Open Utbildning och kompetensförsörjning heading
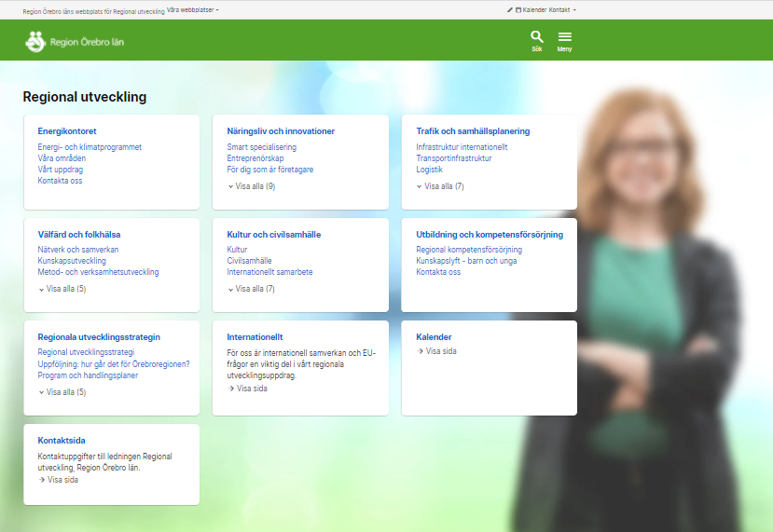This screenshot has width=773, height=532. pos(490,235)
